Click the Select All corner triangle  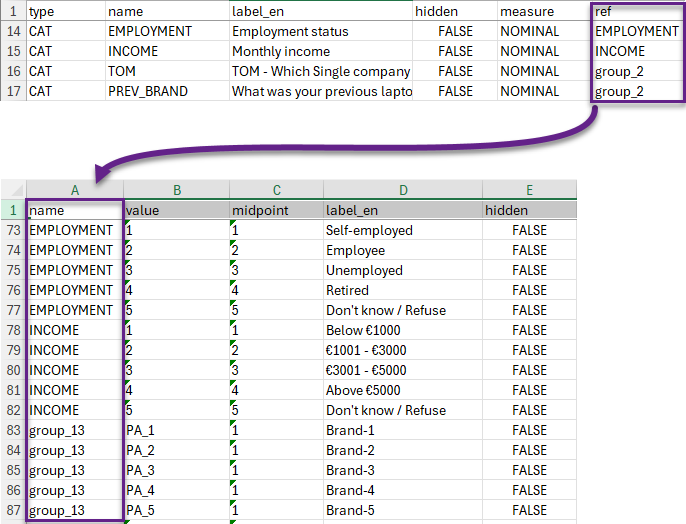click(x=13, y=190)
